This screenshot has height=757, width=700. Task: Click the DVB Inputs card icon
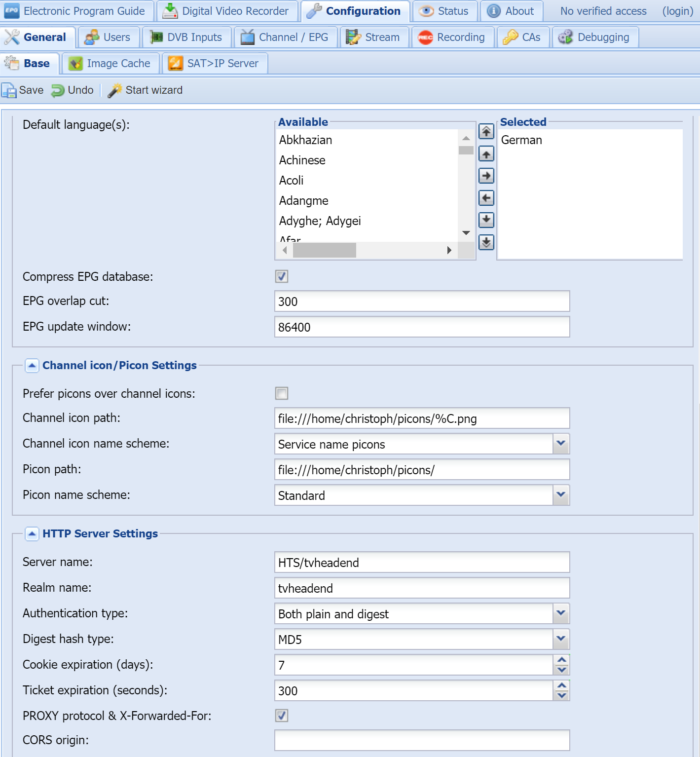tap(156, 37)
